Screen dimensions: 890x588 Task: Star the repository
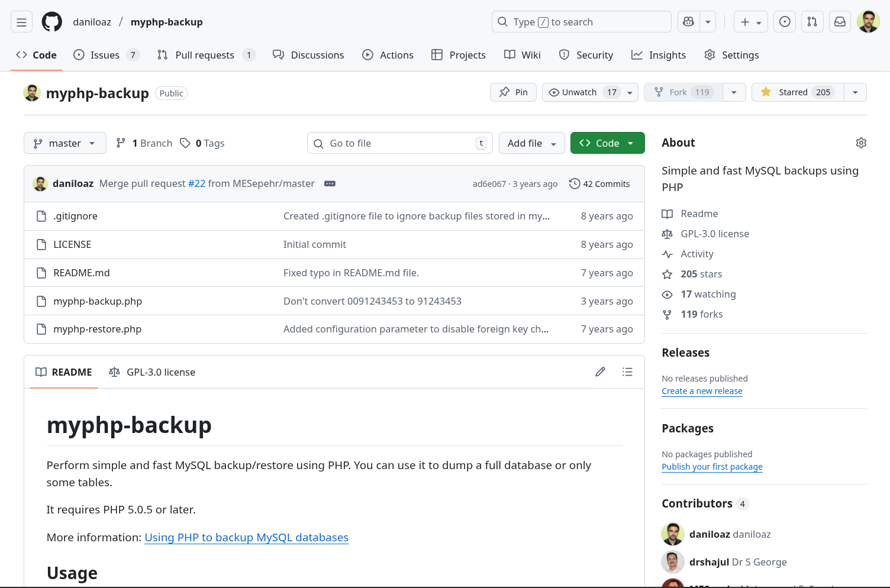pos(797,92)
